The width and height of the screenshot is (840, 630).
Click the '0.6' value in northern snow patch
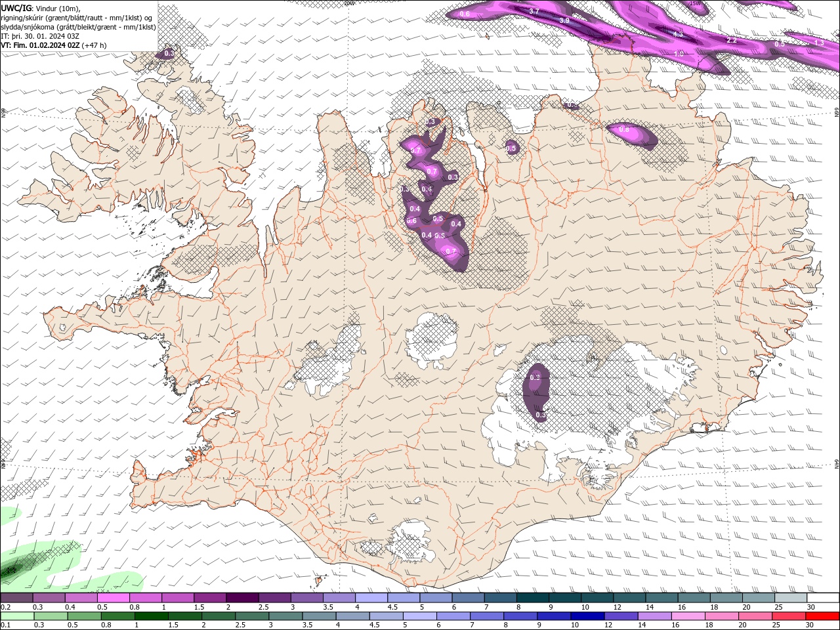(x=465, y=14)
